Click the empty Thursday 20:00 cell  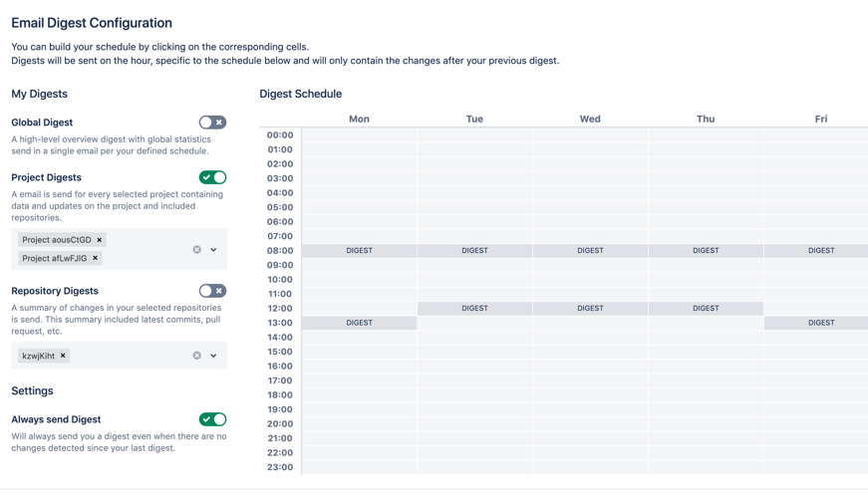tap(706, 424)
